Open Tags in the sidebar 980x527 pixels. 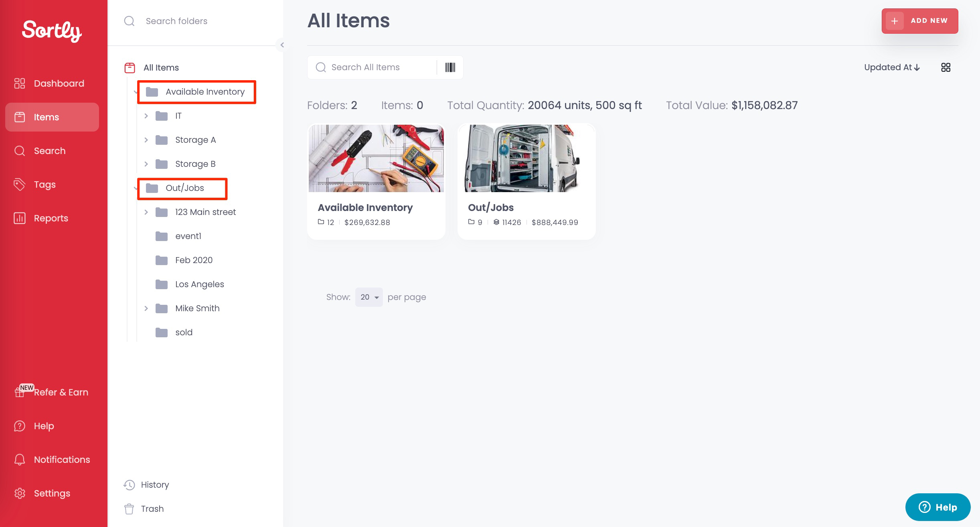pos(52,184)
